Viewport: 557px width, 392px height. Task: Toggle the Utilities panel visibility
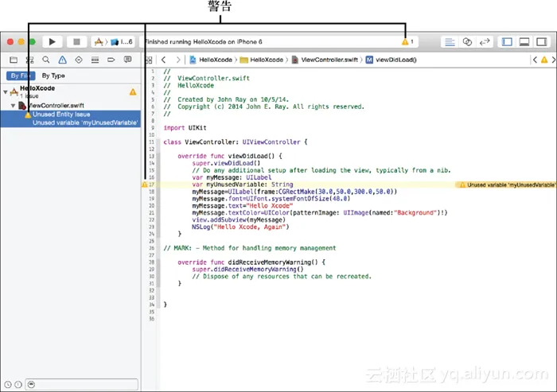pyautogui.click(x=541, y=42)
